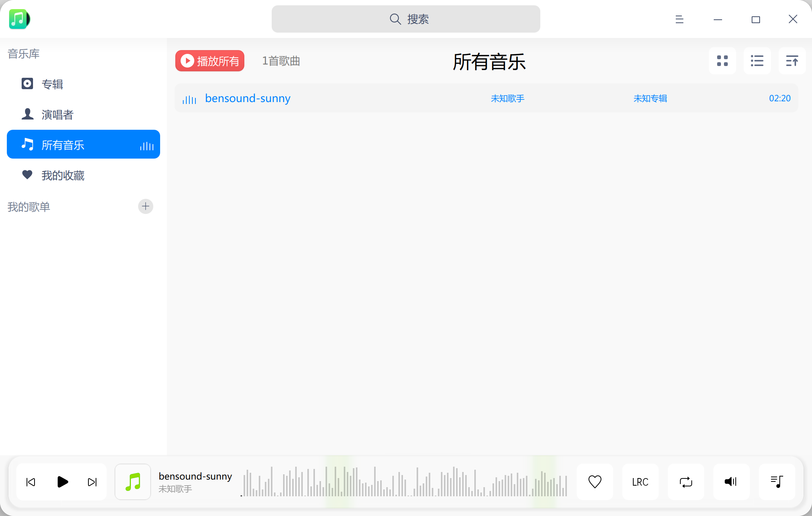Go to 我的收藏 favorites

pyautogui.click(x=63, y=175)
